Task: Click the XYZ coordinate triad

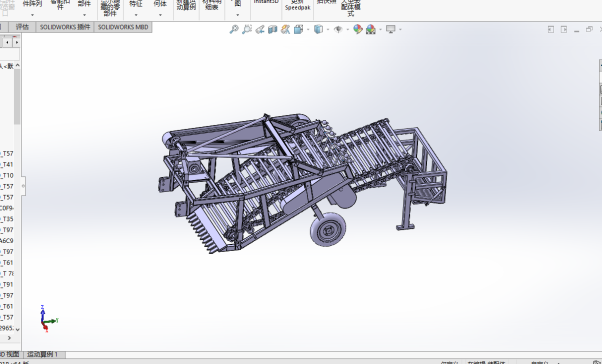Action: pyautogui.click(x=48, y=318)
